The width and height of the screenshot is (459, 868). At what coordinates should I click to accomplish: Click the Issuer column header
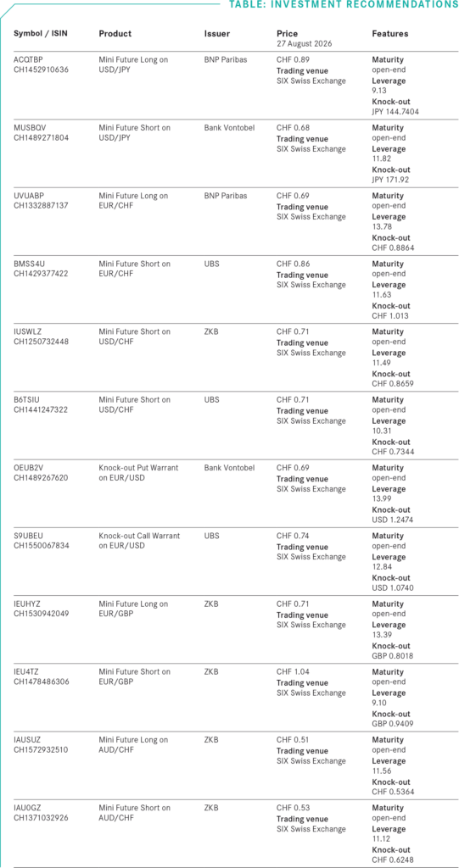[x=216, y=34]
